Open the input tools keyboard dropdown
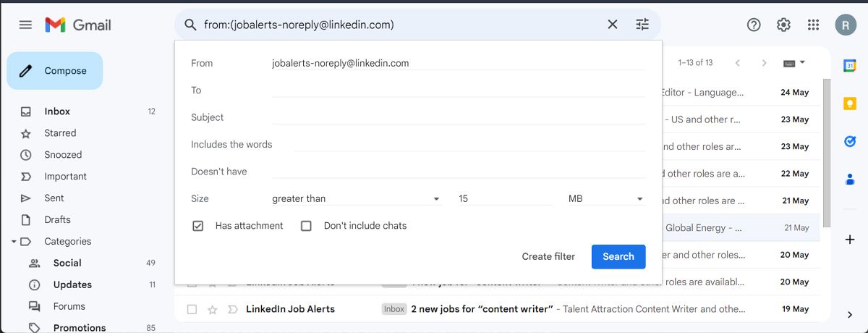 pos(794,63)
